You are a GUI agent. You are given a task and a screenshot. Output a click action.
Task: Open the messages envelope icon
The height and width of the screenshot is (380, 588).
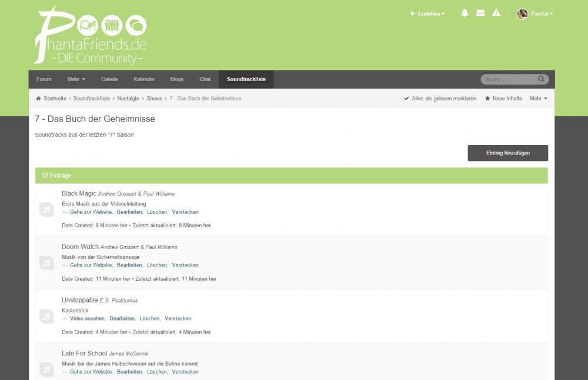pos(480,13)
